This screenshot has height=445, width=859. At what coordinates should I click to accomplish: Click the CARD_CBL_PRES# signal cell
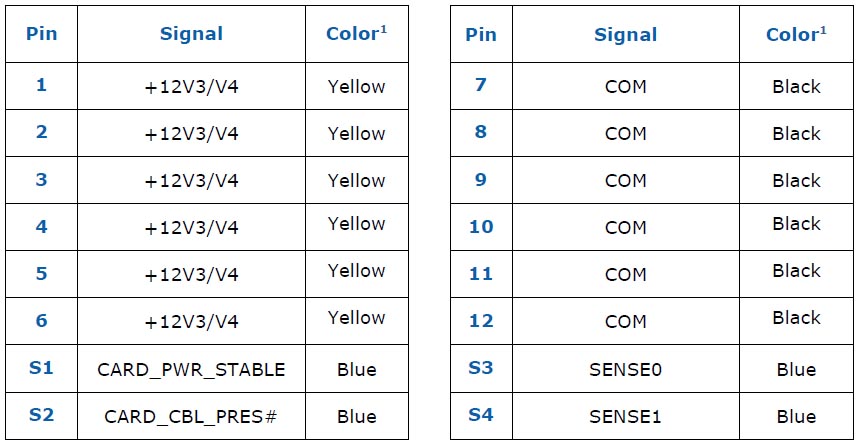pos(191,416)
